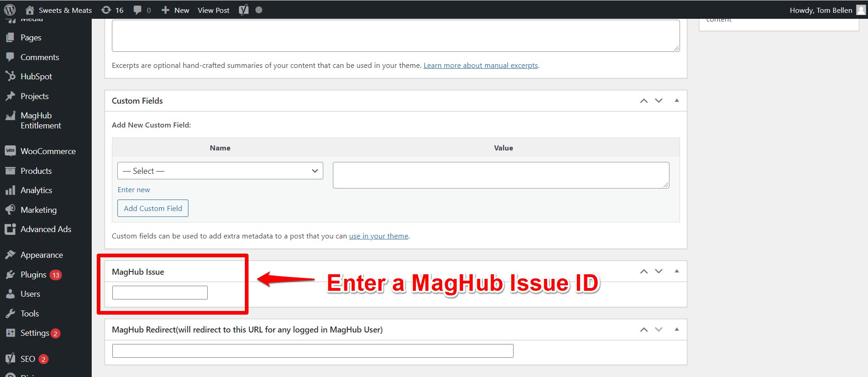Click the Tools wrench icon
This screenshot has height=377, width=868.
pos(10,313)
